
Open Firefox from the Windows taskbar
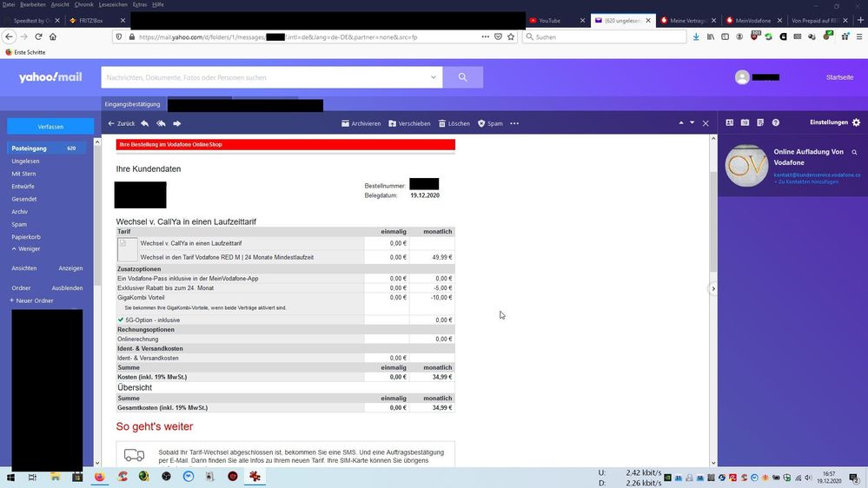(x=100, y=477)
